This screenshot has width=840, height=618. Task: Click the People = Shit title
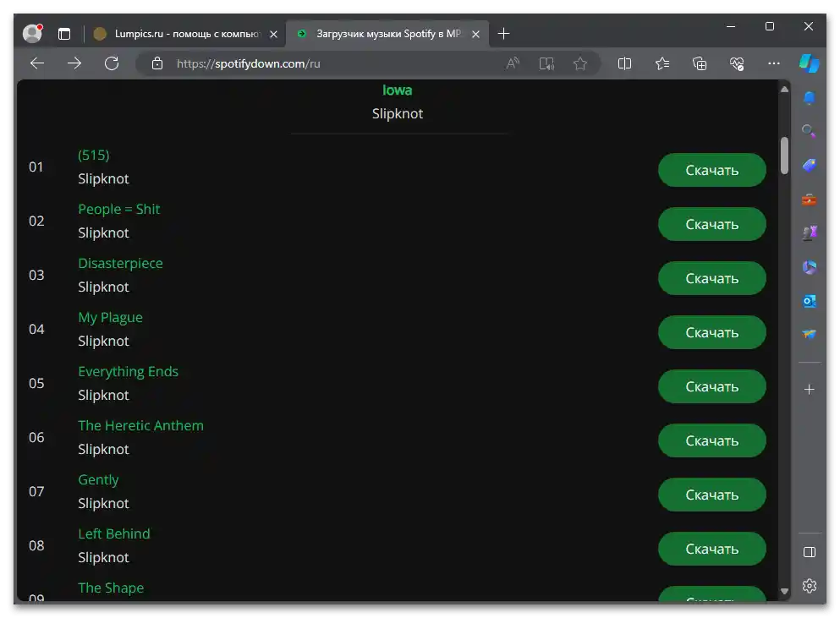119,209
